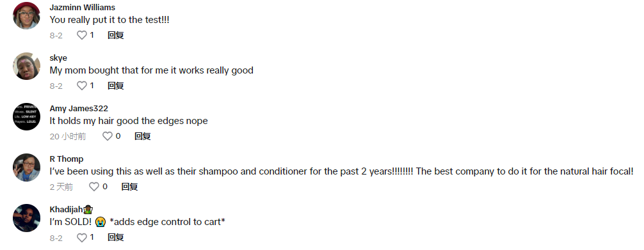This screenshot has width=644, height=250.
Task: Open Khadijah's profile avatar
Action: [x=27, y=217]
